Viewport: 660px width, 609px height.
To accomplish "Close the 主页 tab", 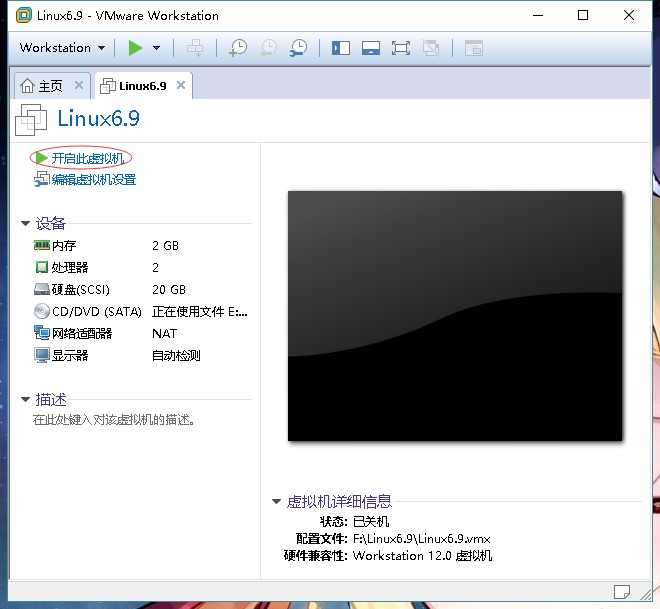I will (x=78, y=85).
